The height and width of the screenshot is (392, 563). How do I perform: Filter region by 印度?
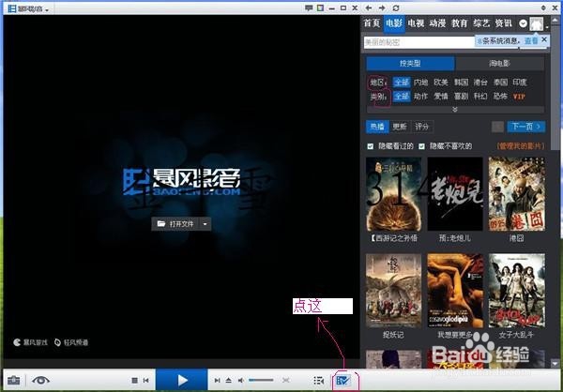(x=519, y=83)
